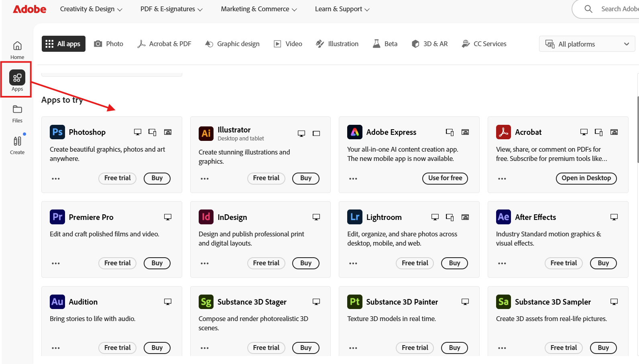Click Acrobat's web platform icon
The height and width of the screenshot is (364, 639).
coord(614,132)
